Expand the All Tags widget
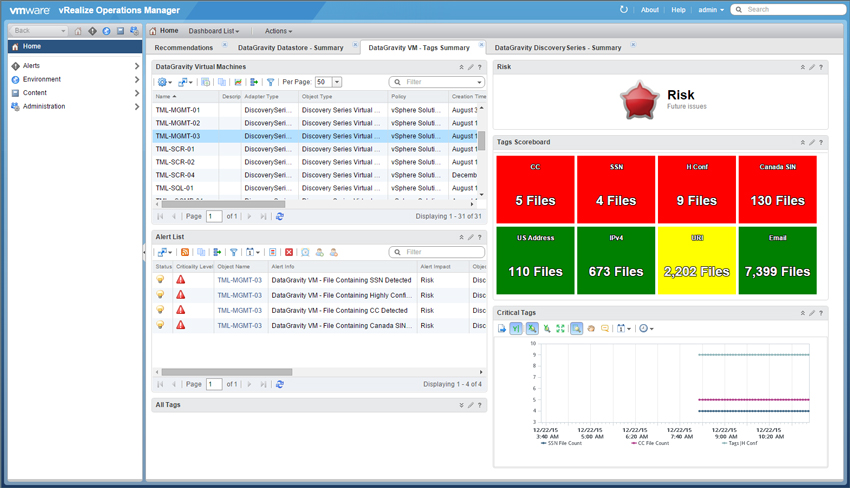Screen dimensions: 850x488 tap(461, 405)
